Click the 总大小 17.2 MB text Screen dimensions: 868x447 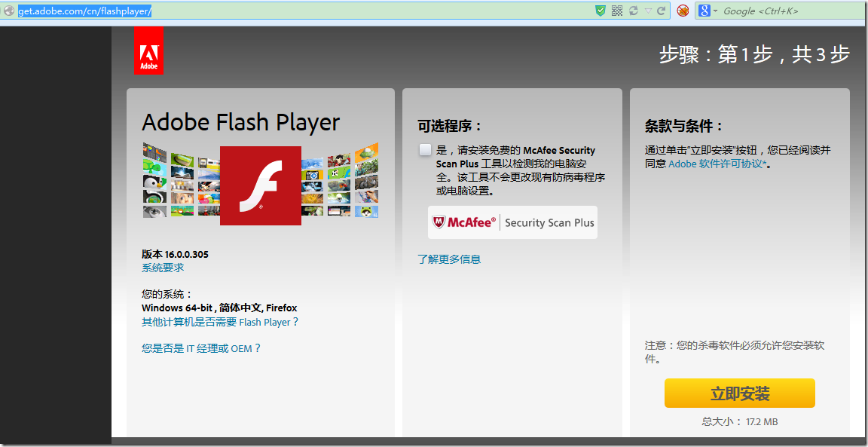740,421
